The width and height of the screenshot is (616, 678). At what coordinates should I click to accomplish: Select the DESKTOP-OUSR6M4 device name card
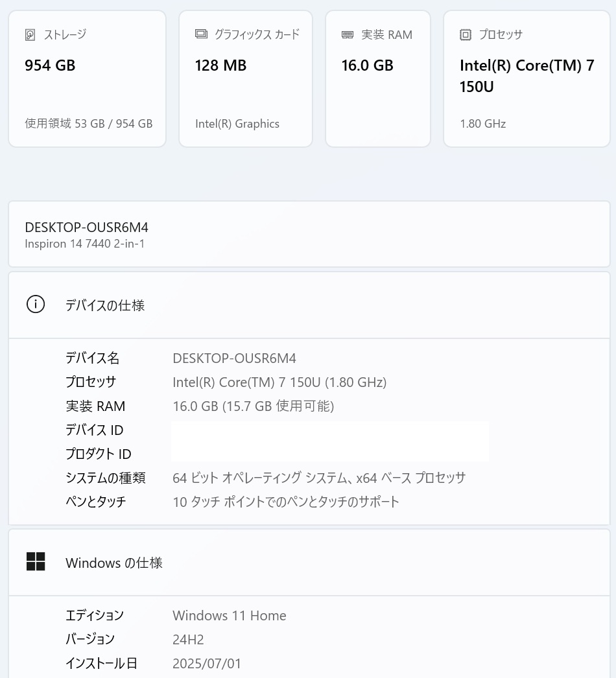(309, 234)
